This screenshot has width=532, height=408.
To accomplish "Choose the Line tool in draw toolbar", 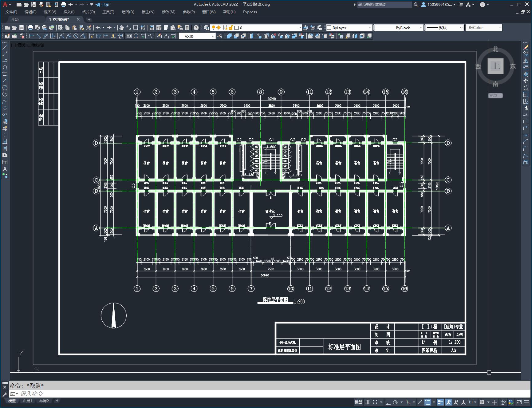I will pyautogui.click(x=5, y=47).
